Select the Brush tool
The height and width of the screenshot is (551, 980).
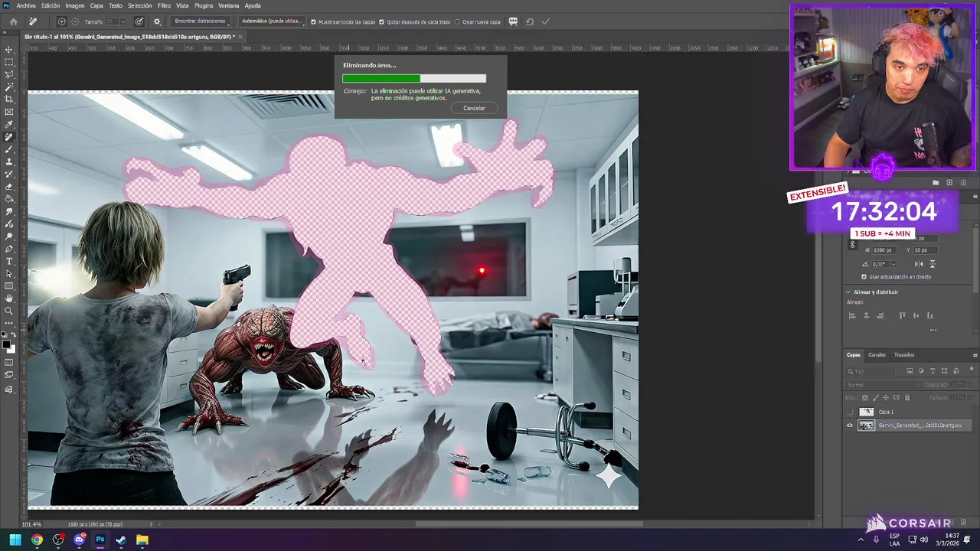pos(9,149)
